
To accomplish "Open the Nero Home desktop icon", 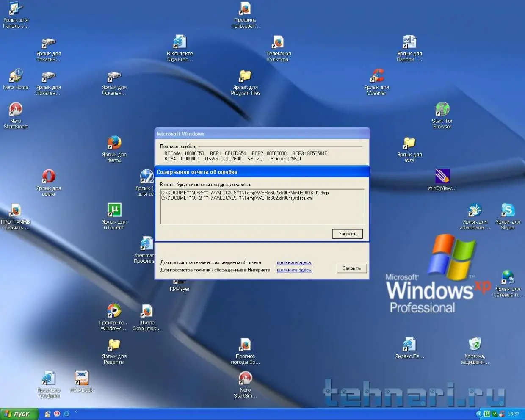I will point(16,79).
